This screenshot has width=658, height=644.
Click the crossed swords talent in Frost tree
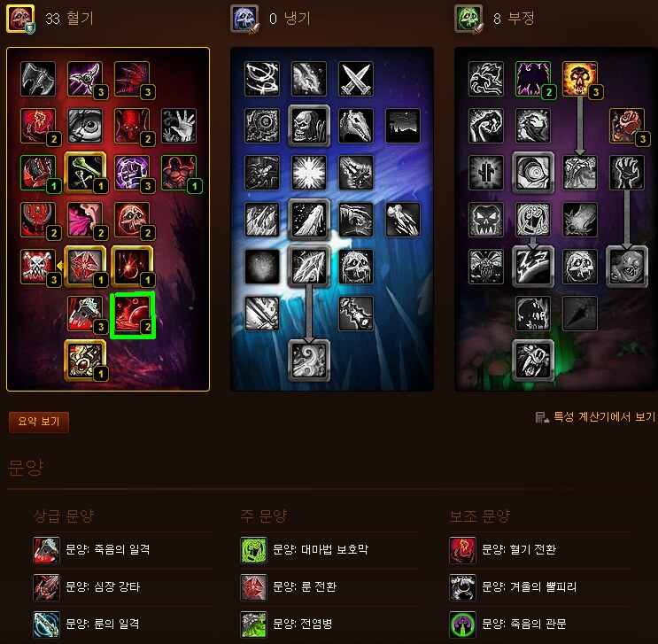pyautogui.click(x=356, y=79)
